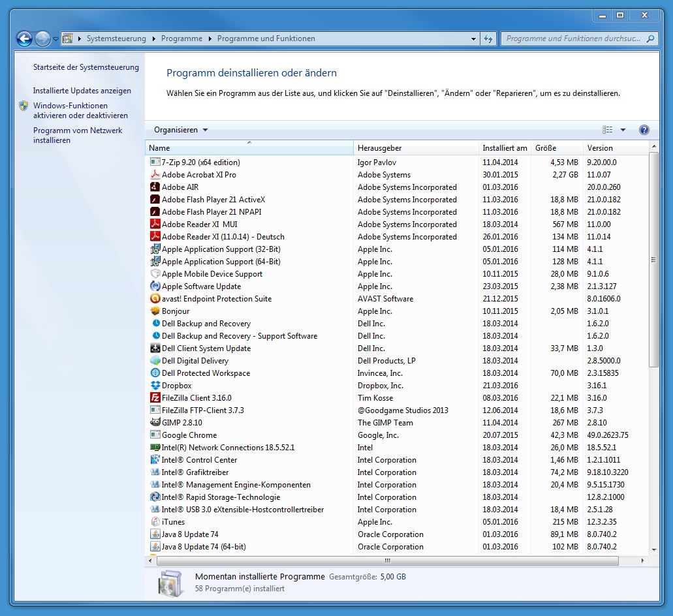Sort by the Installiert am column
Viewport: 673px width, 616px height.
[505, 148]
